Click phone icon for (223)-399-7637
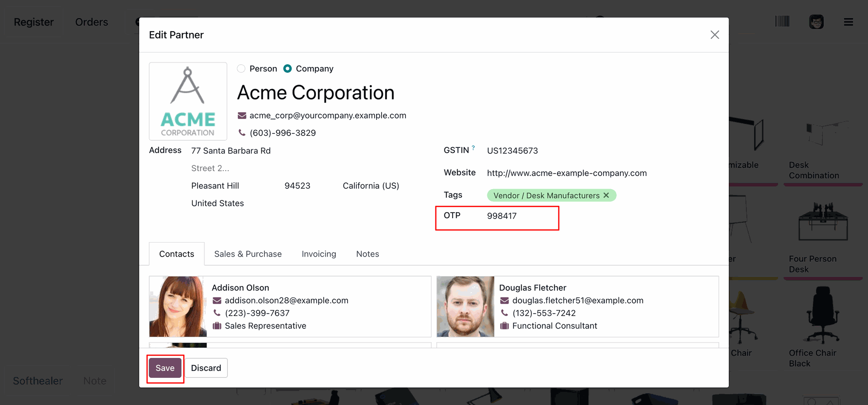868x405 pixels. click(217, 313)
